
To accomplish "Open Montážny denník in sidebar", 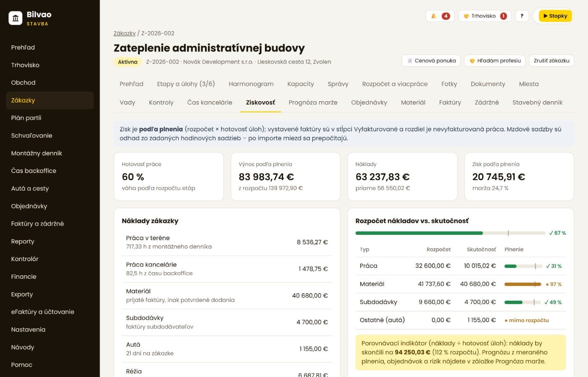I will [x=50, y=153].
